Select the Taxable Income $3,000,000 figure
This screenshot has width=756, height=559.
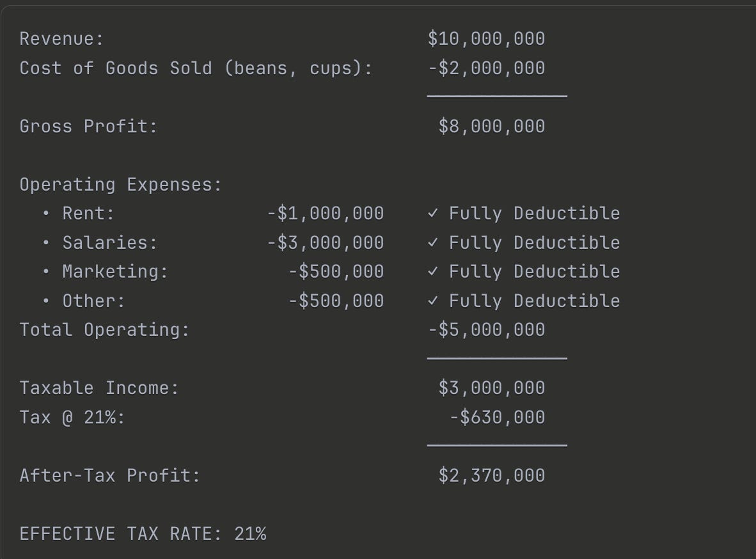[x=492, y=388]
